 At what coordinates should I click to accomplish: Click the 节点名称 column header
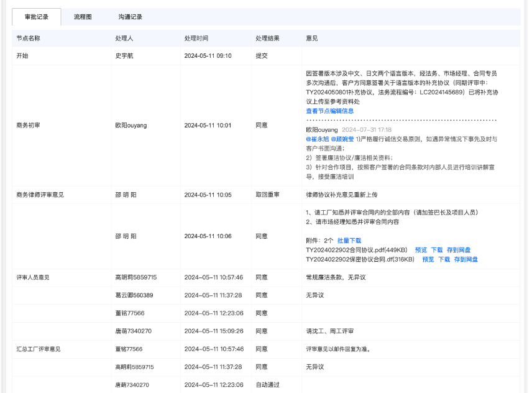point(30,38)
